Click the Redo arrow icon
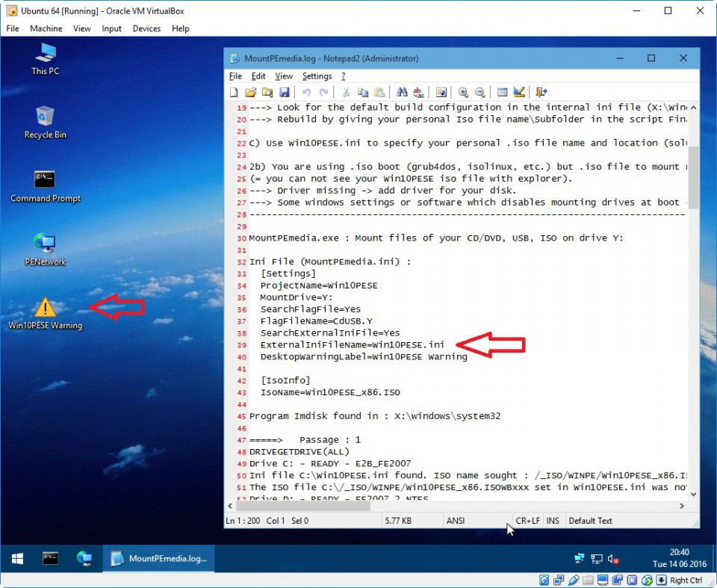Viewport: 717px width, 588px height. point(323,93)
